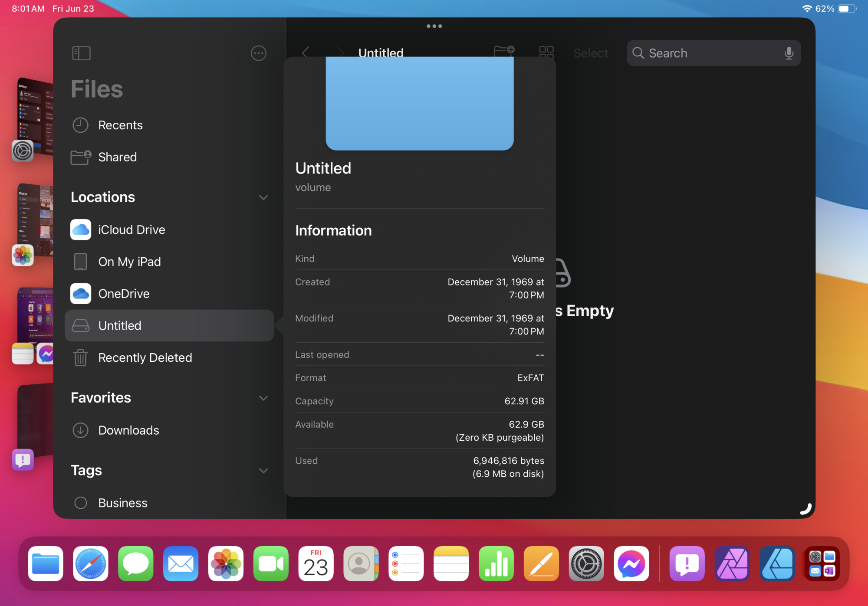
Task: Collapse the Locations section
Action: tap(263, 197)
